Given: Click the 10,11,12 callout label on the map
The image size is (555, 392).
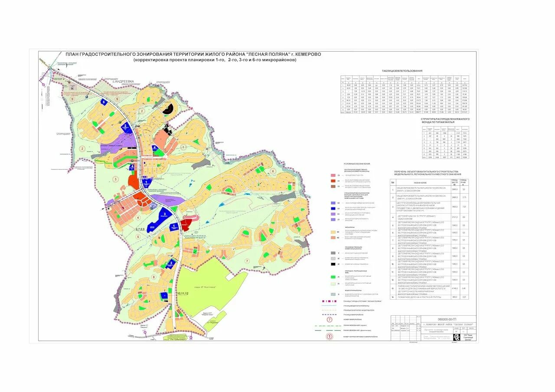Looking at the screenshot, I should (183, 294).
